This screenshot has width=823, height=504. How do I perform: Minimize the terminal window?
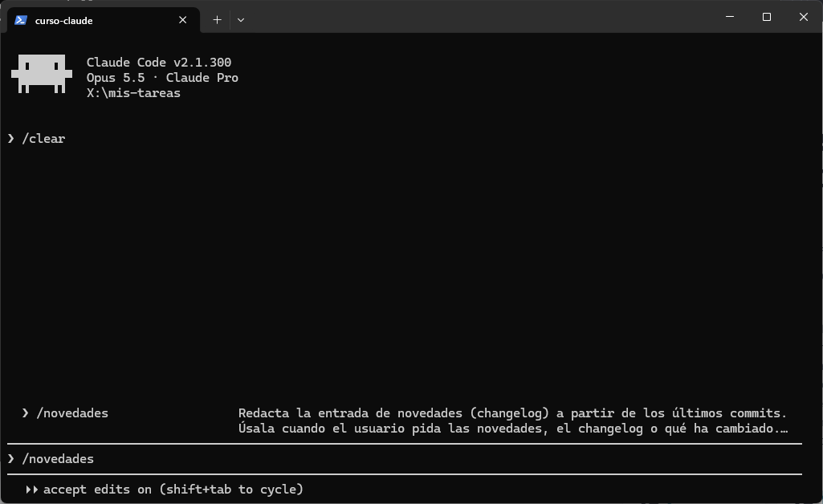[x=730, y=17]
